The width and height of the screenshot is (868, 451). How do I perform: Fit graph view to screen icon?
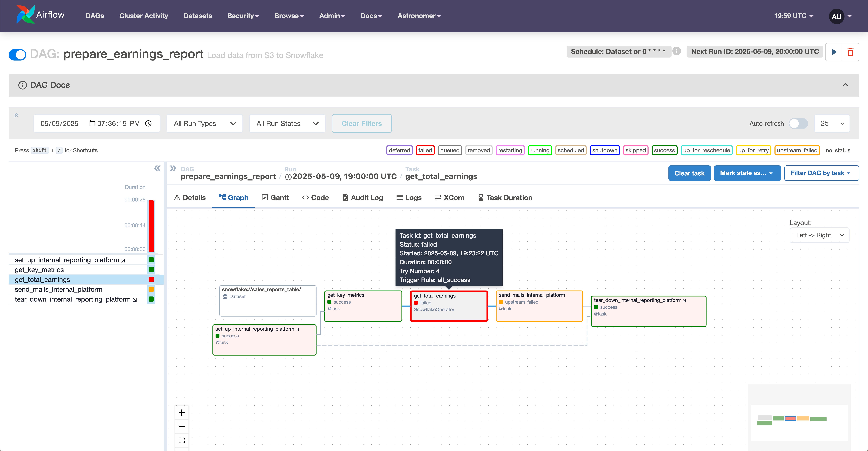182,440
